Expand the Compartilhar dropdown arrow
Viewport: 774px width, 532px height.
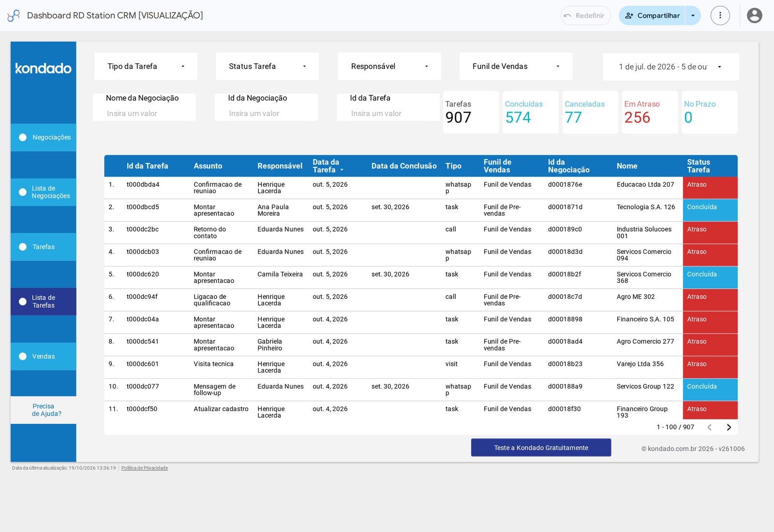click(693, 15)
